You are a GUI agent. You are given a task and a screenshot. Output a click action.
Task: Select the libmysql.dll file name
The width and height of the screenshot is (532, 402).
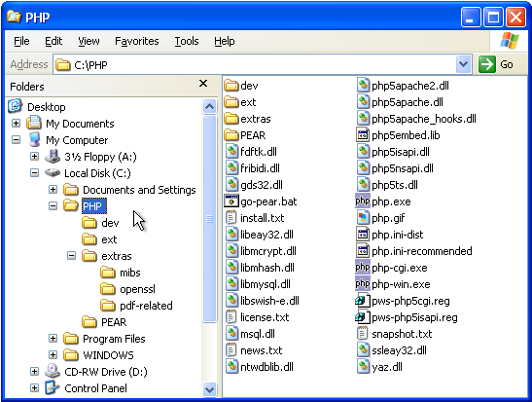266,284
